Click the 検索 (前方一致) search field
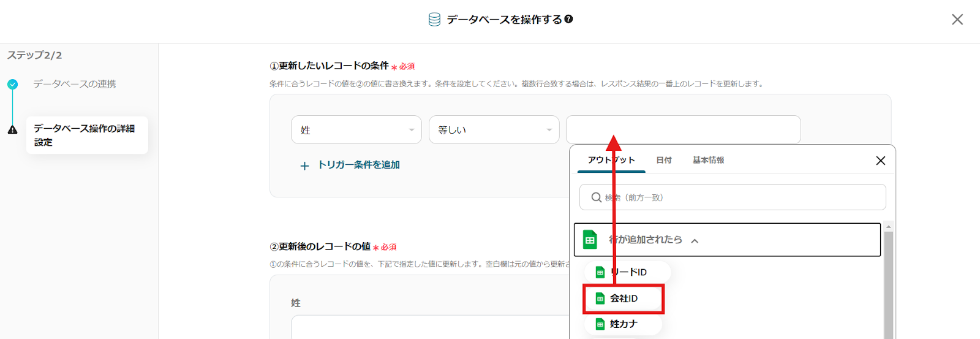 (733, 197)
